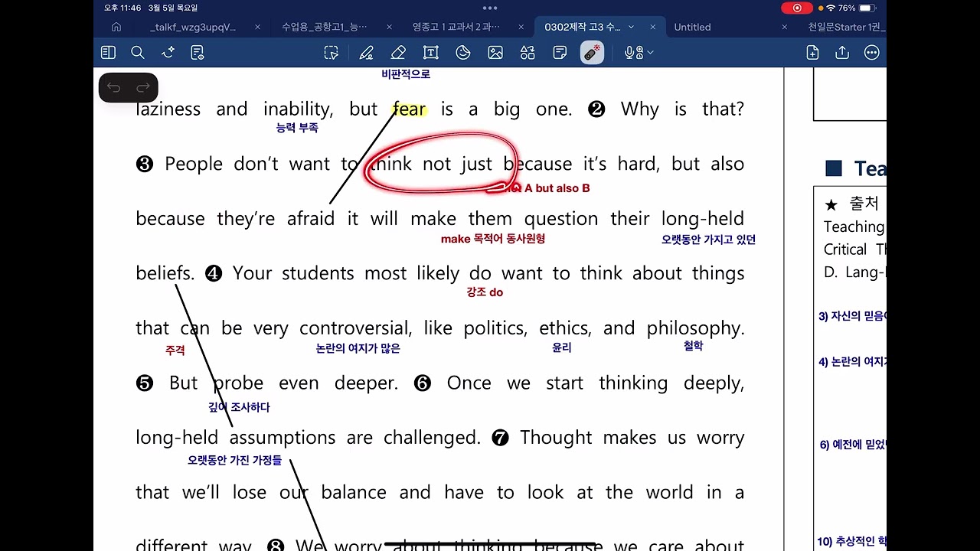Close the 영종고 1 교과서 tab
Image resolution: width=980 pixels, height=551 pixels.
(x=521, y=27)
